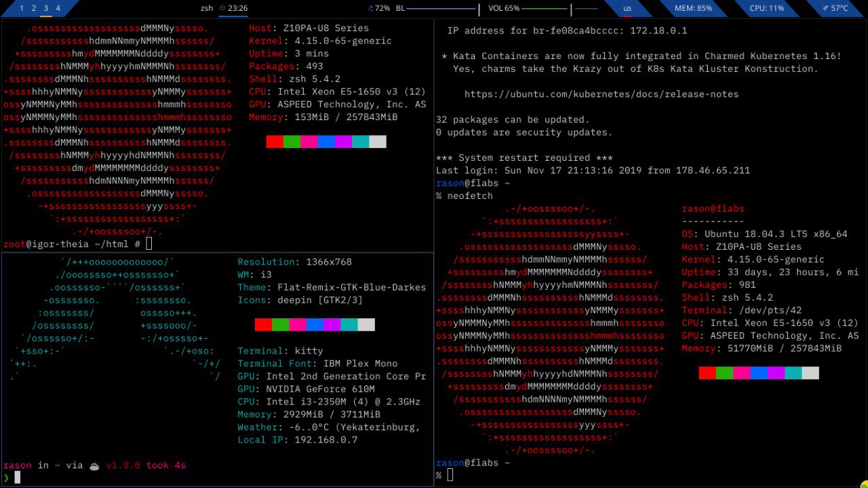Click 'took 4s' in the rason prompt
Image resolution: width=868 pixels, height=488 pixels.
pos(166,466)
